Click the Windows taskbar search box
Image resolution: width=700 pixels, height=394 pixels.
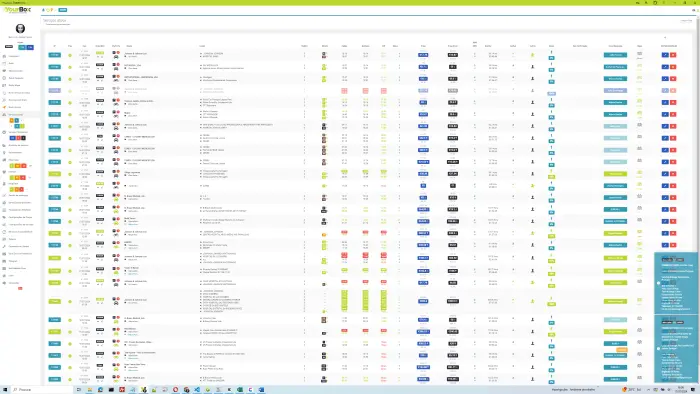click(x=42, y=390)
